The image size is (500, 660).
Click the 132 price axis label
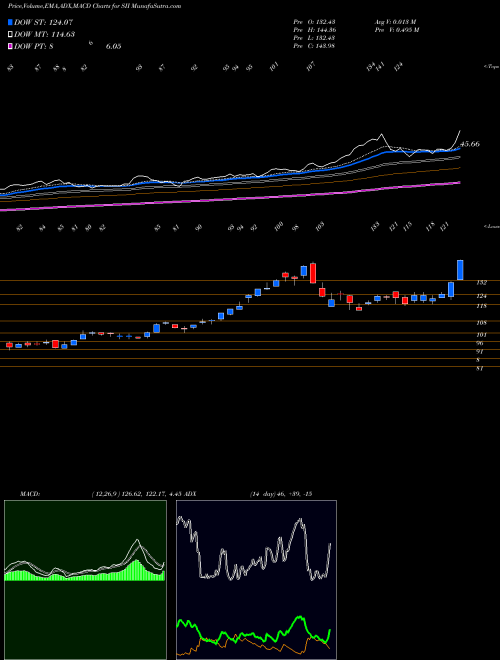pos(481,282)
